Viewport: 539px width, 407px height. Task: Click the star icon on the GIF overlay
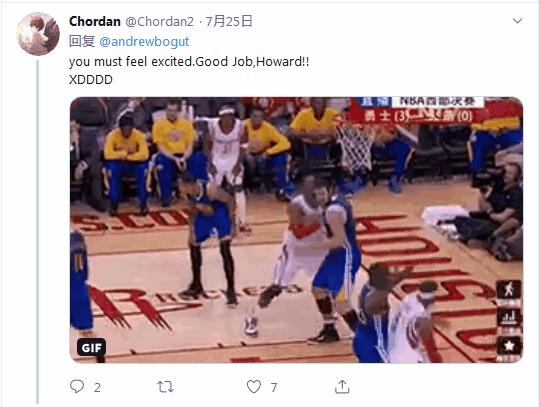coord(509,345)
